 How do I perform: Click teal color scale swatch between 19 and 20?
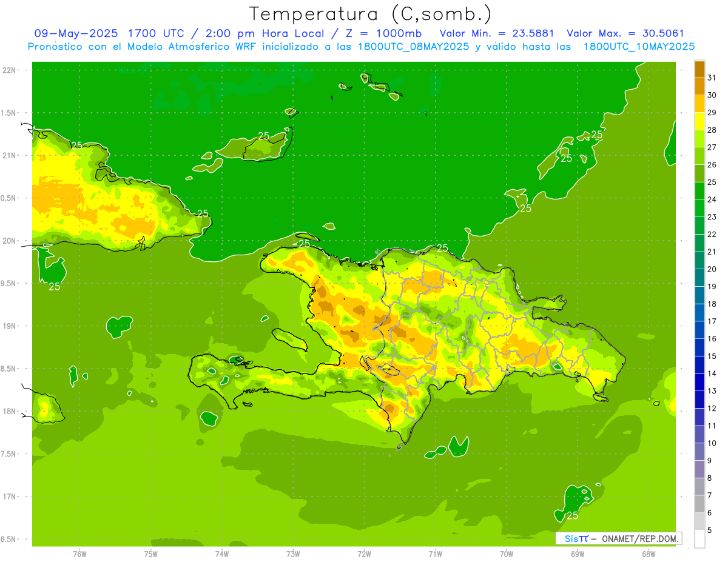699,278
